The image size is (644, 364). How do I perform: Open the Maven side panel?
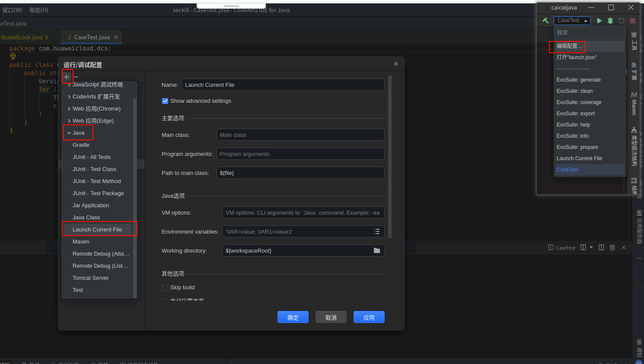pyautogui.click(x=634, y=104)
